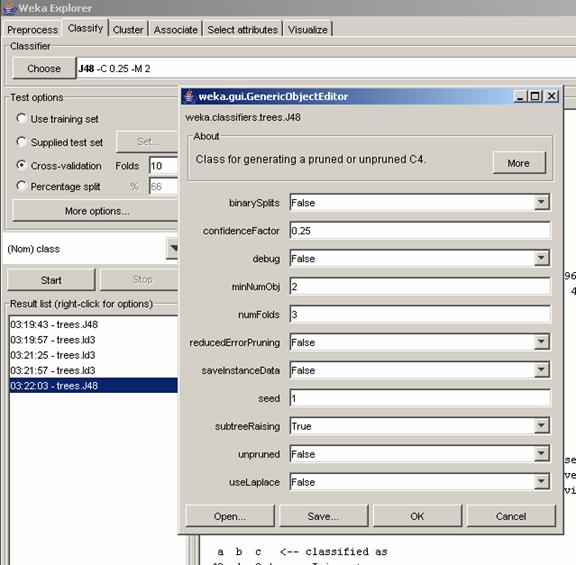The height and width of the screenshot is (565, 576).
Task: Close the GenericObjectEditor window
Action: [551, 97]
